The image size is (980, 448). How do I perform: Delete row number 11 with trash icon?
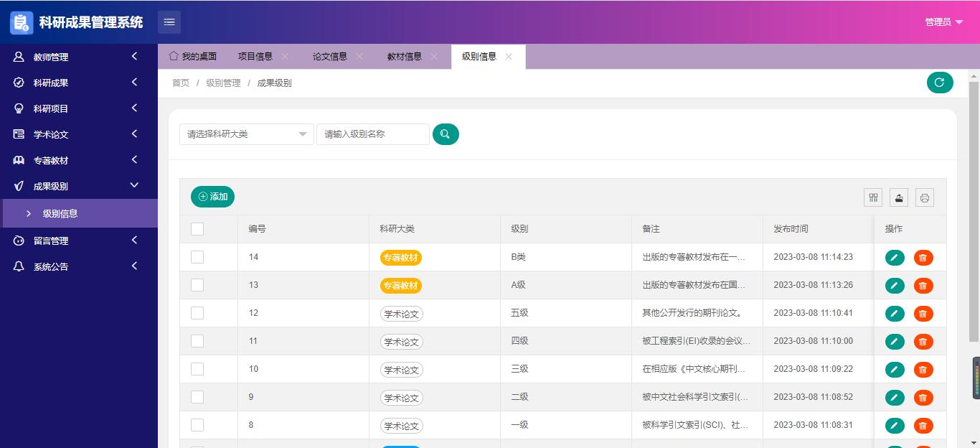pos(923,342)
